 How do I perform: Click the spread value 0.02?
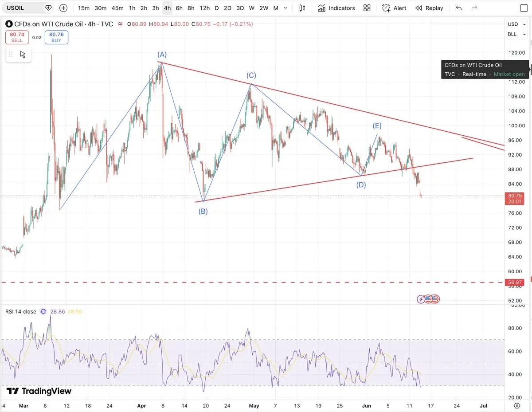click(x=37, y=38)
